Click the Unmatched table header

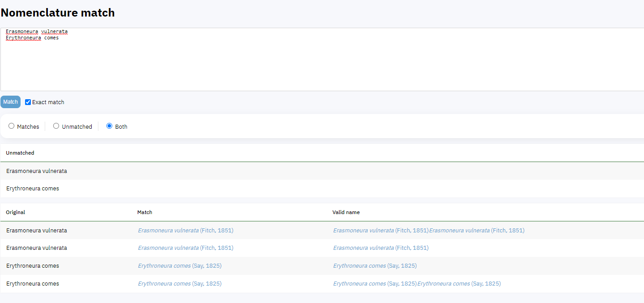tap(20, 153)
